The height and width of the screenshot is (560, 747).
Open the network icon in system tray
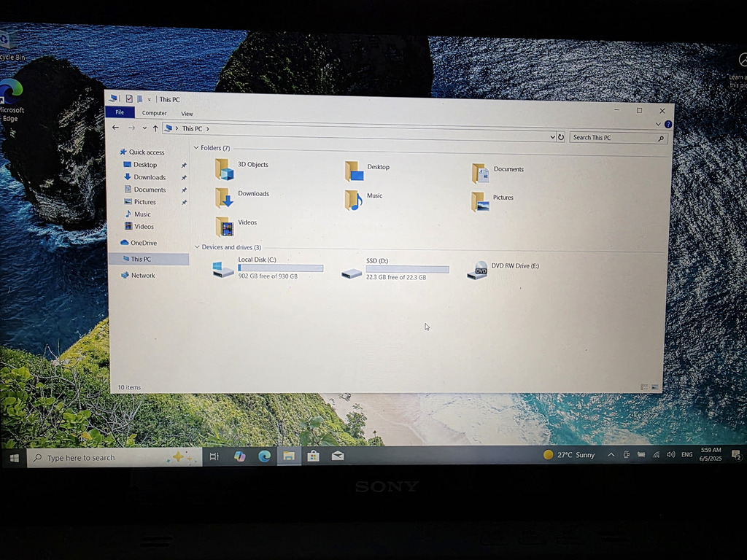point(656,454)
